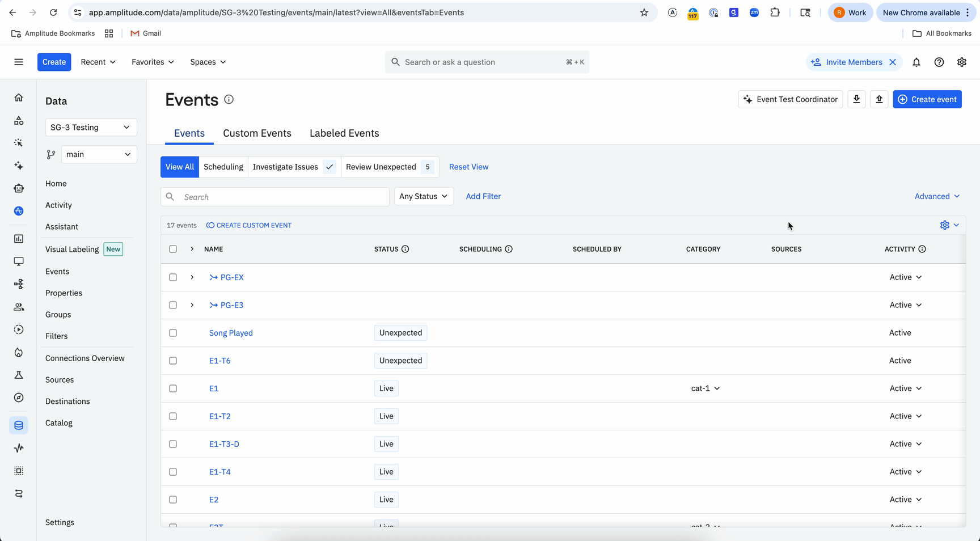Switch to the Custom Events tab
This screenshot has height=541, width=980.
257,133
